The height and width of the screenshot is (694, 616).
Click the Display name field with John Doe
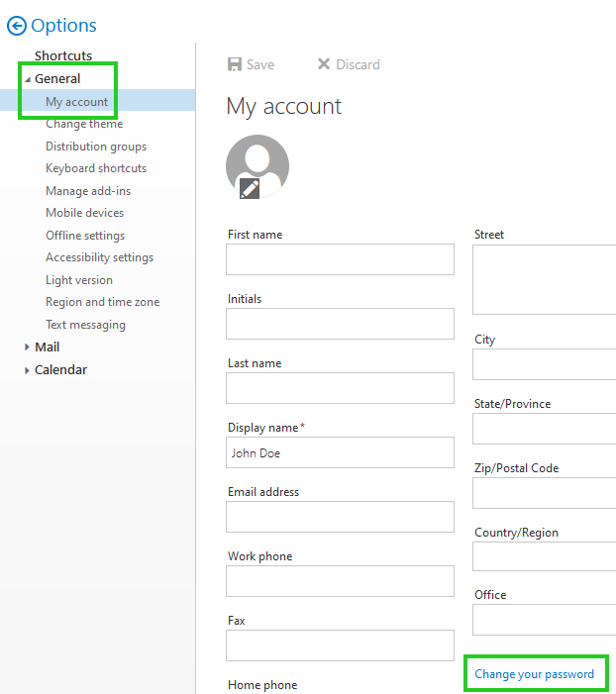(x=340, y=452)
